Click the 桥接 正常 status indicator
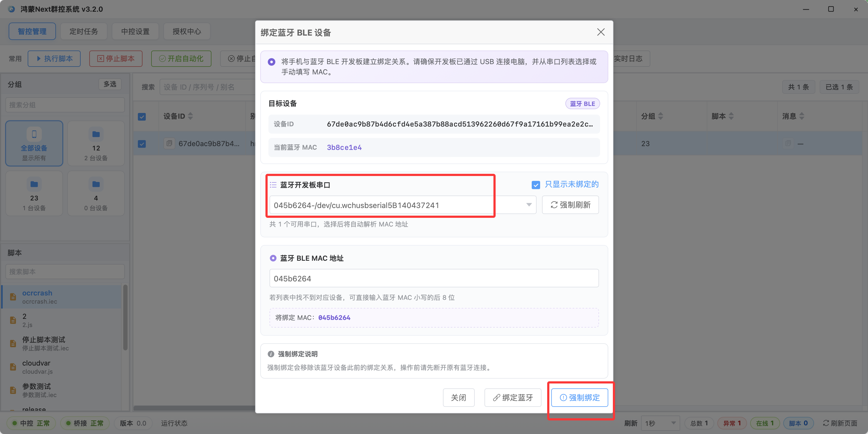The image size is (868, 434). [85, 423]
